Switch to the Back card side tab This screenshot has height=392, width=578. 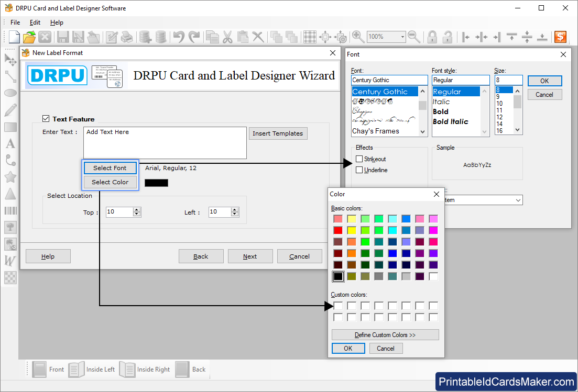pos(191,369)
